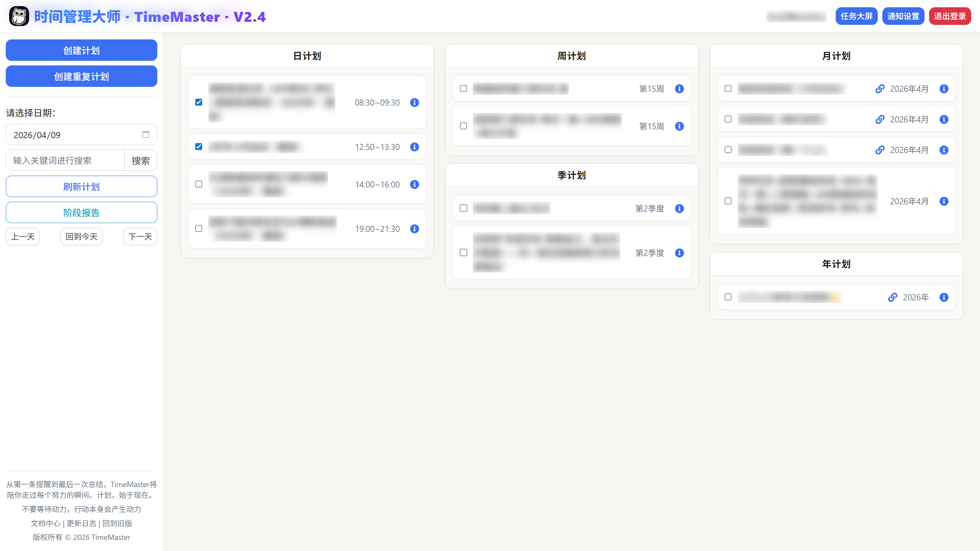980x551 pixels.
Task: Click the 创建重复计划 button
Action: click(81, 76)
